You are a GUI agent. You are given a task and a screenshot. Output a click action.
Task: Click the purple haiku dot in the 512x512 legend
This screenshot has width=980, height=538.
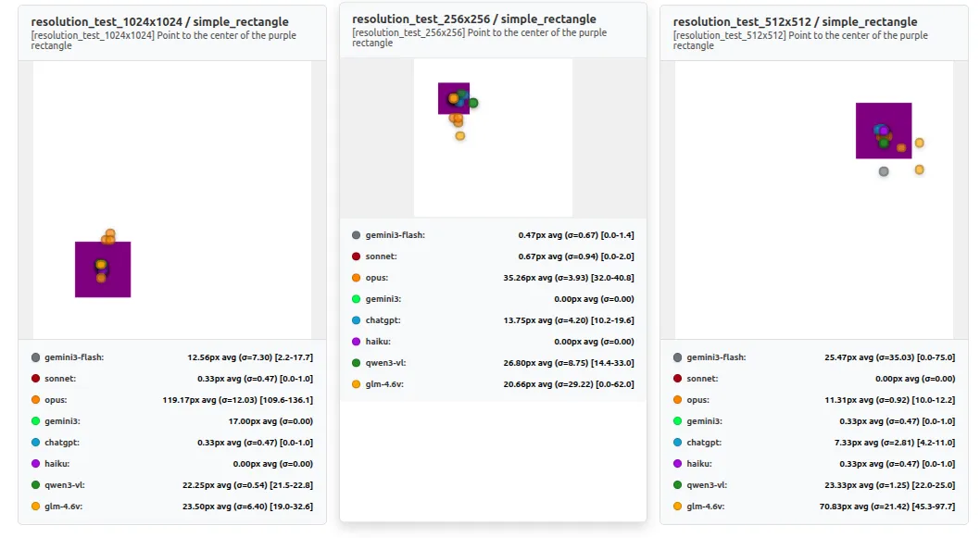(678, 464)
